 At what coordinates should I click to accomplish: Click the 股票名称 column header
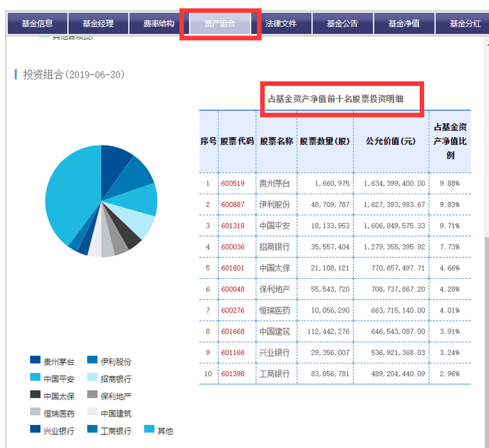pos(277,141)
